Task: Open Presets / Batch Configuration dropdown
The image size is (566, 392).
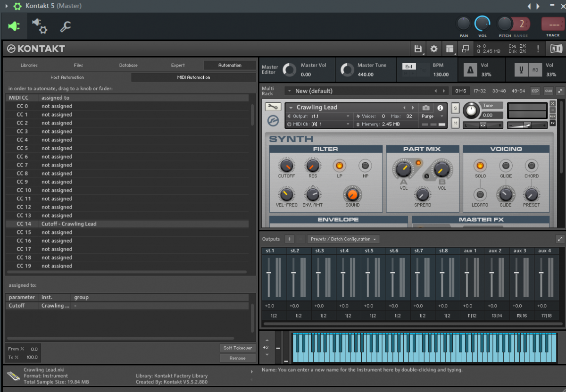Action: 343,239
